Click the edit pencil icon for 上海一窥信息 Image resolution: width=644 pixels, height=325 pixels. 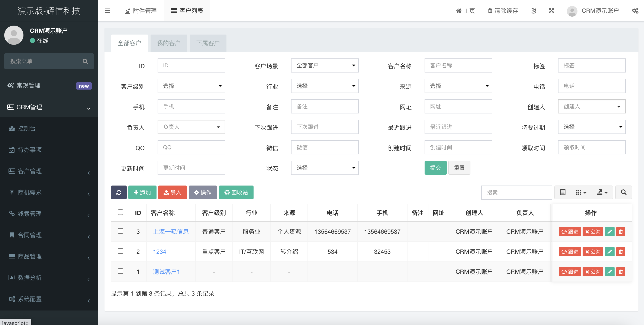tap(609, 232)
